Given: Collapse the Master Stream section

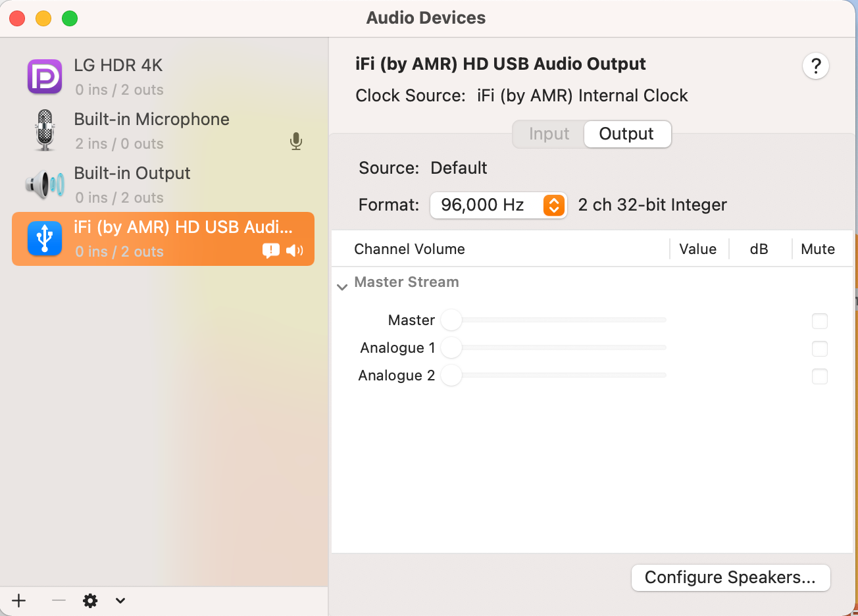Looking at the screenshot, I should pos(342,287).
